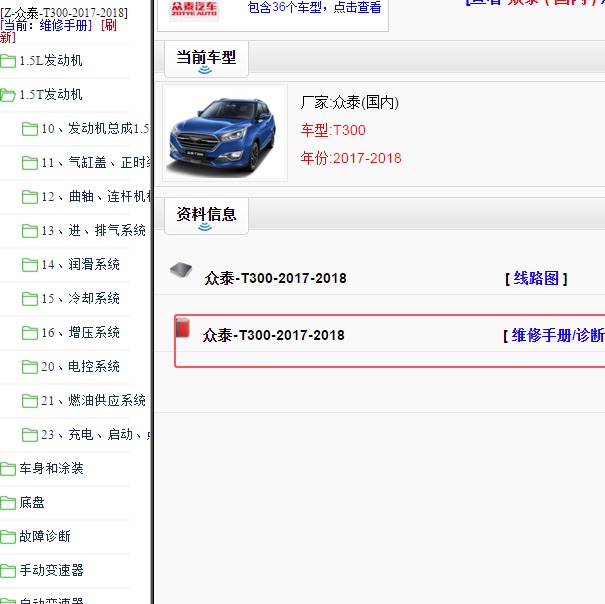605x604 pixels.
Task: Expand the 底盘 category
Action: tap(32, 502)
